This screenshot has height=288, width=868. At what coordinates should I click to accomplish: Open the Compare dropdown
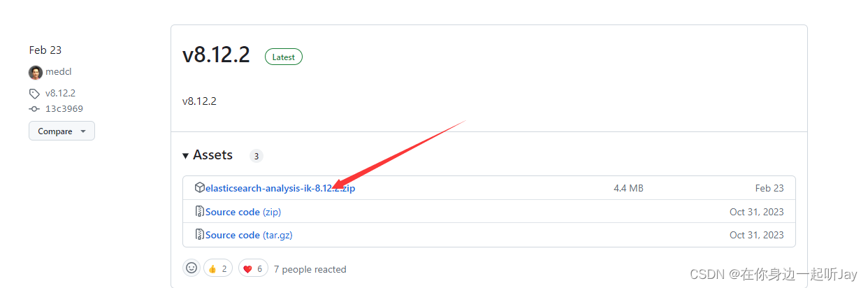tap(62, 131)
